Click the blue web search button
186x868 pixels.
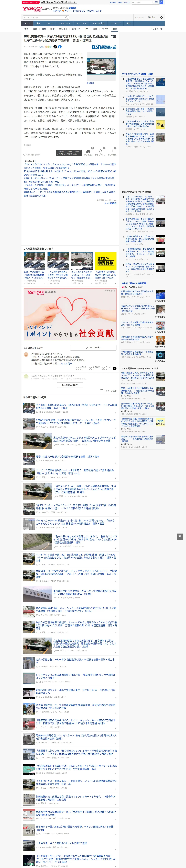click(x=161, y=2)
